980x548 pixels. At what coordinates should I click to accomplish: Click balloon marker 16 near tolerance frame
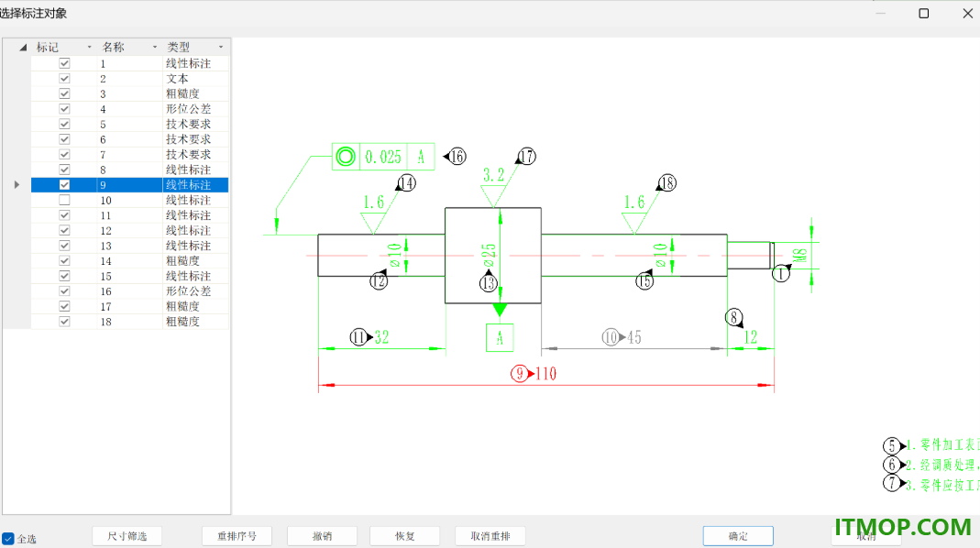(x=457, y=156)
